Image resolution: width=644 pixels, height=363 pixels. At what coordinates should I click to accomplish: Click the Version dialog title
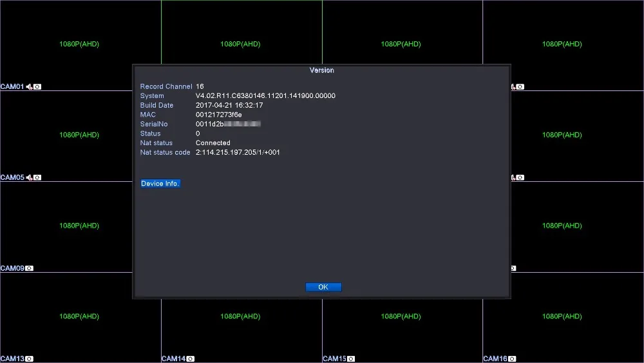click(321, 70)
